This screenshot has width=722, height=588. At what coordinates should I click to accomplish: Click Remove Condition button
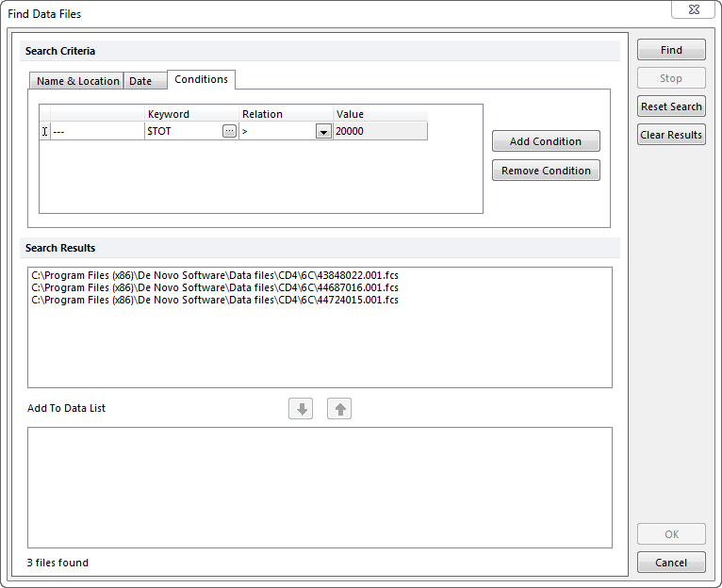546,171
